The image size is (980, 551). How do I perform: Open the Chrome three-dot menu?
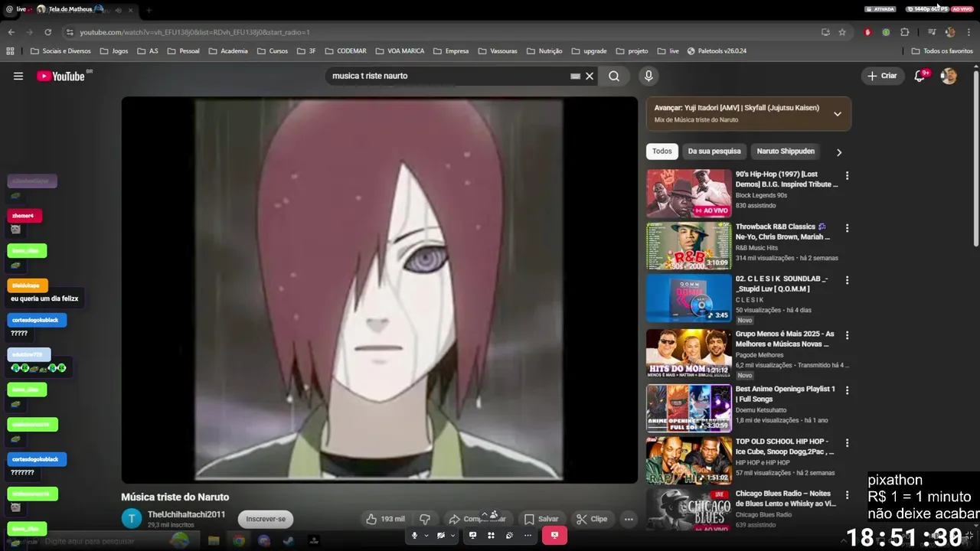[x=969, y=32]
